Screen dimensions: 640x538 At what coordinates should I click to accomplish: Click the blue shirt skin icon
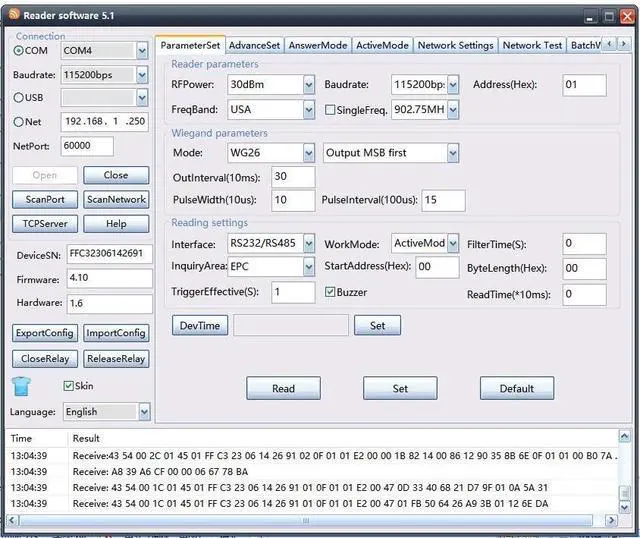pyautogui.click(x=22, y=386)
